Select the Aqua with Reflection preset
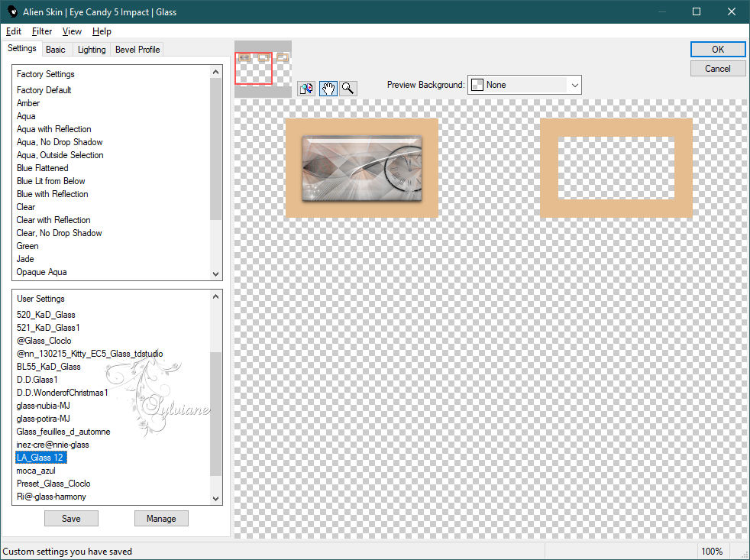This screenshot has width=750, height=560. pyautogui.click(x=54, y=129)
